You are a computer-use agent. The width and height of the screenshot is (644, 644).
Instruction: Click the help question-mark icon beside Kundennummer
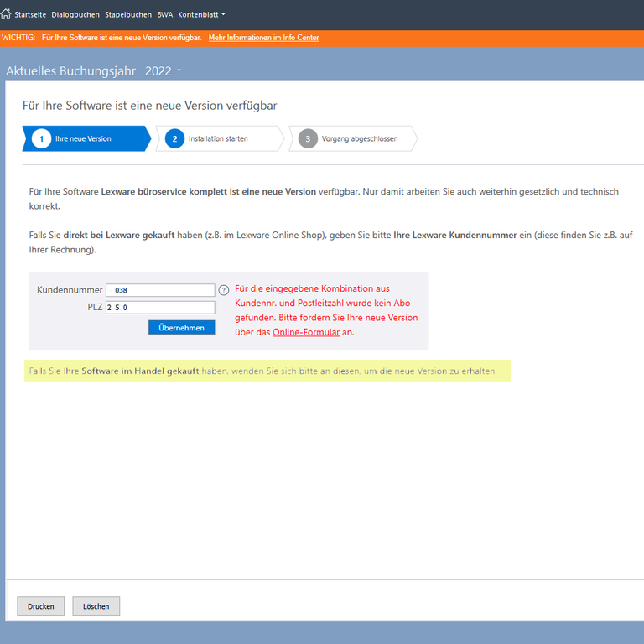pyautogui.click(x=223, y=290)
